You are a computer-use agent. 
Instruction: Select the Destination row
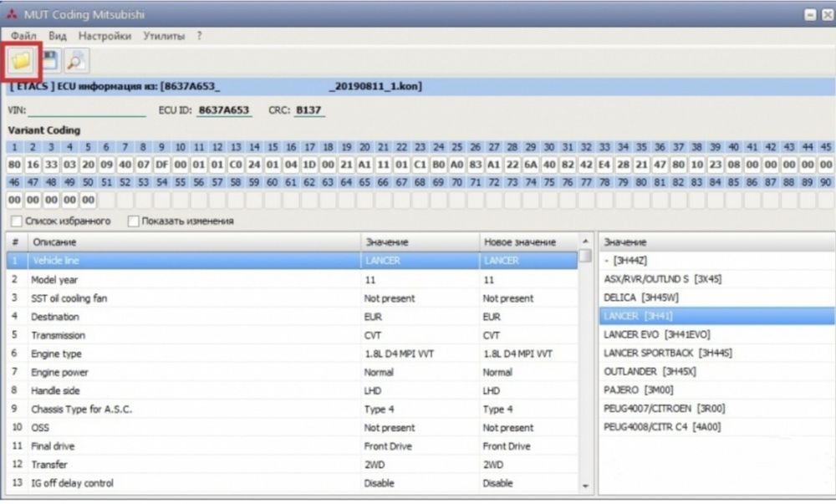(x=292, y=317)
